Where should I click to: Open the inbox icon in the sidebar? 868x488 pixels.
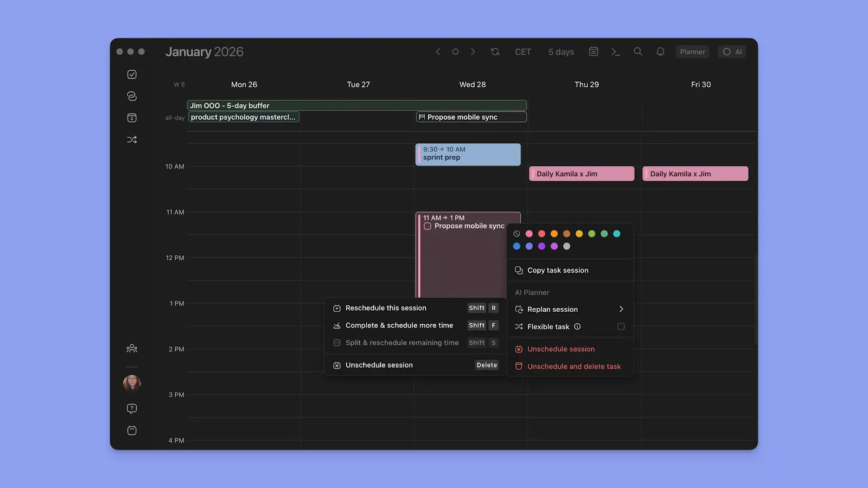click(131, 118)
